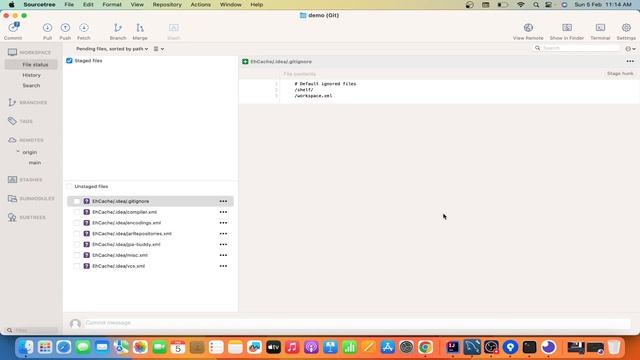Select File status in sidebar
Screen dimensions: 640x360
coord(31,64)
